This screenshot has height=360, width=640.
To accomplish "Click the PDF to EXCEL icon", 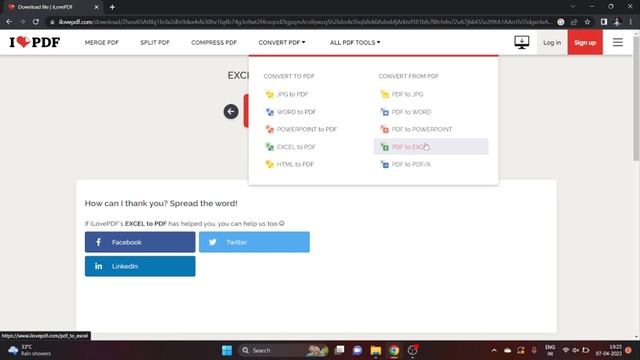I will [x=384, y=147].
